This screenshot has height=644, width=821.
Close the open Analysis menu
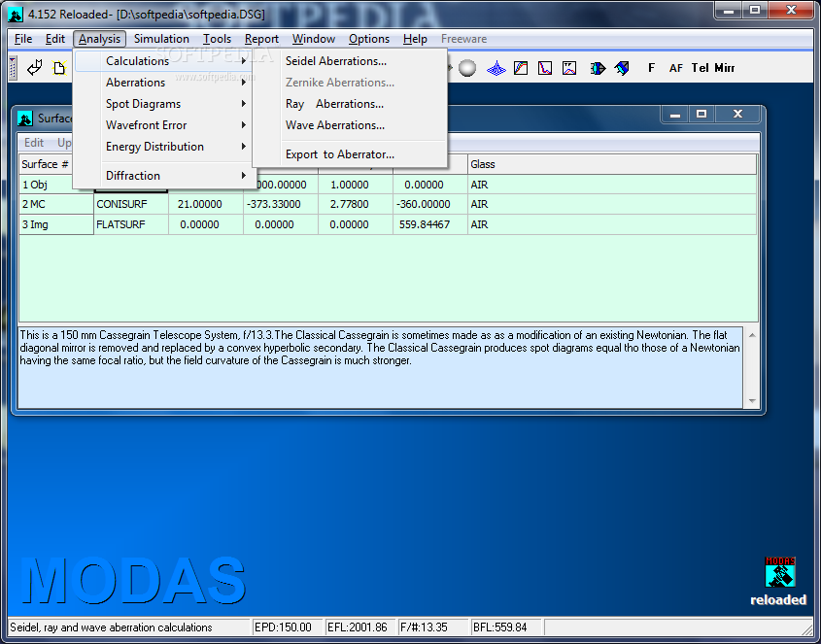pos(99,39)
